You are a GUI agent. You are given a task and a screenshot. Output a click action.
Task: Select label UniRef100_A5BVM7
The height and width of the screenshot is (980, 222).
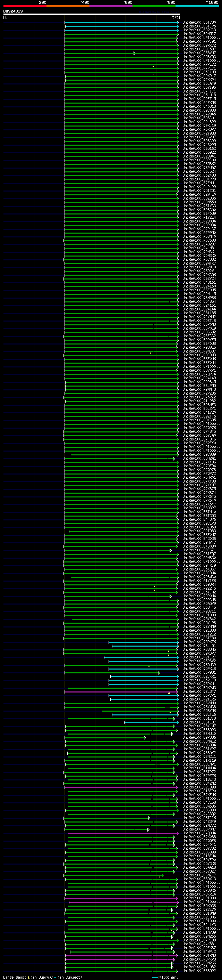point(199,53)
